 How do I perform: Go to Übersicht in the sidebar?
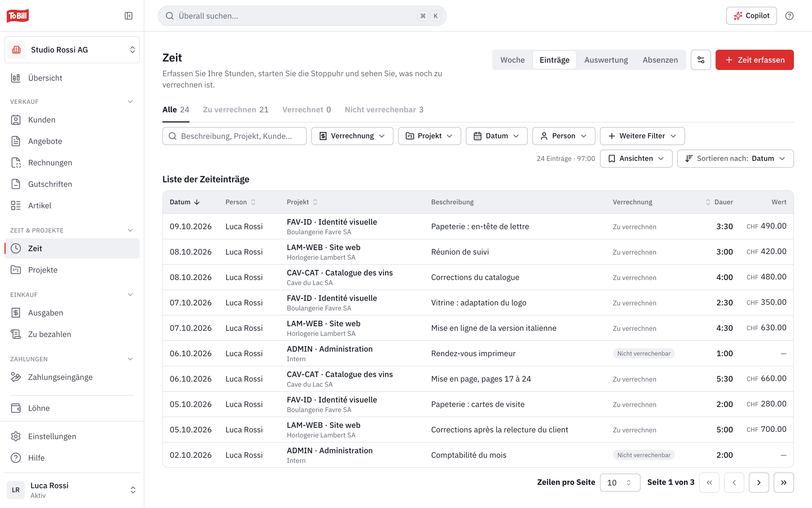pyautogui.click(x=72, y=78)
